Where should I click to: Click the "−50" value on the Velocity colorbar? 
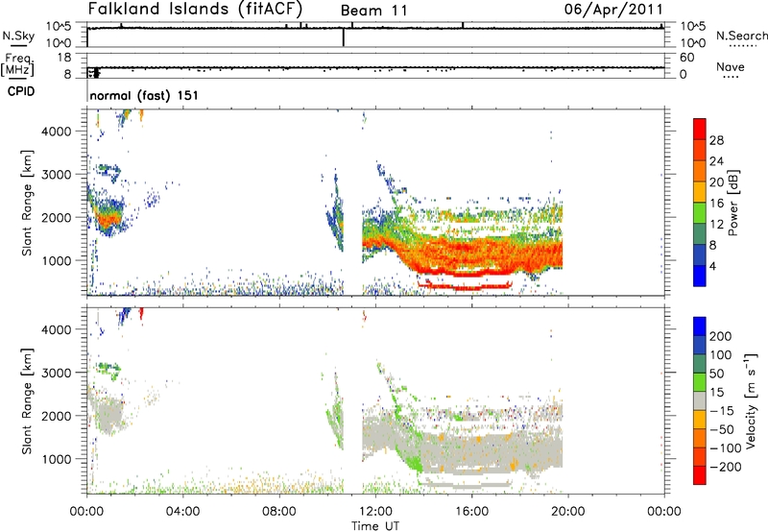point(721,429)
